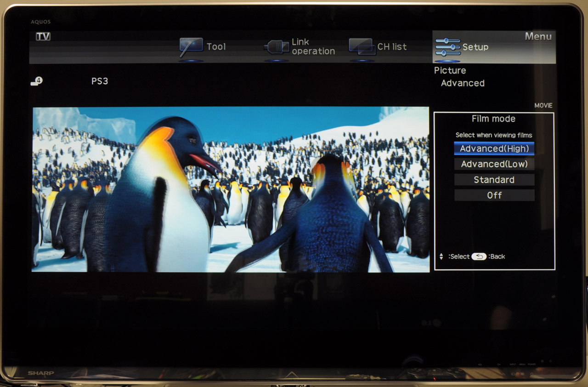Click the Picture breadcrumb text
Viewport: 588px width, 387px height.
(450, 70)
